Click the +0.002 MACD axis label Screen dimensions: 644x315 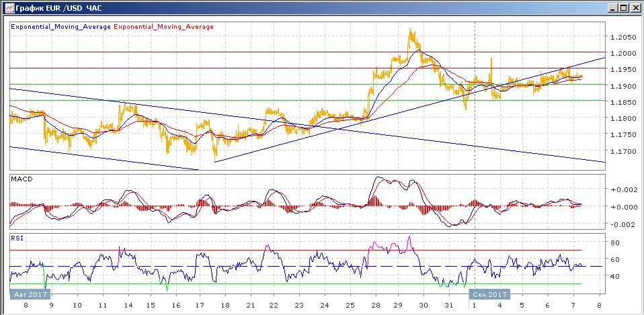[623, 189]
